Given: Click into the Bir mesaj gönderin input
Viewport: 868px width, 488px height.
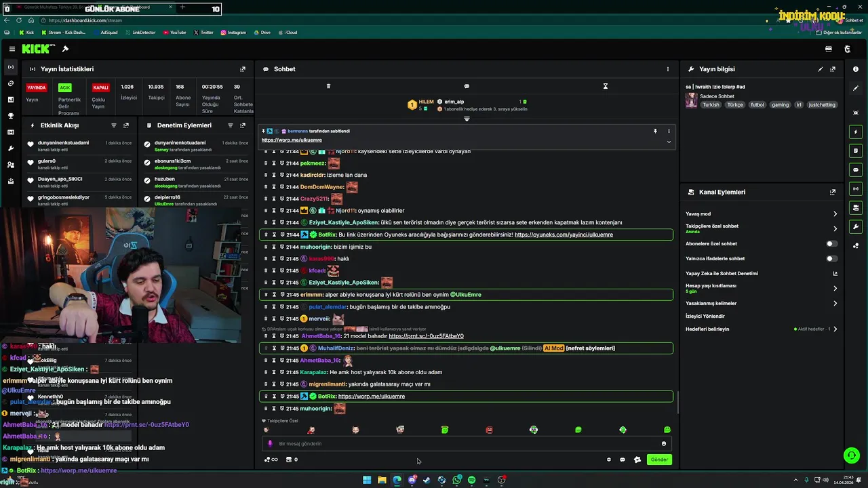Looking at the screenshot, I should point(467,443).
